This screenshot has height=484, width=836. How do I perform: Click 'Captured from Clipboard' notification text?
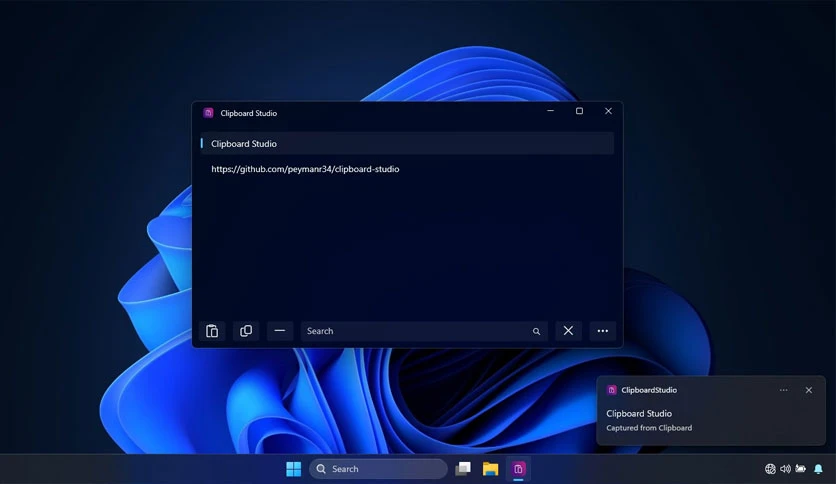point(649,427)
